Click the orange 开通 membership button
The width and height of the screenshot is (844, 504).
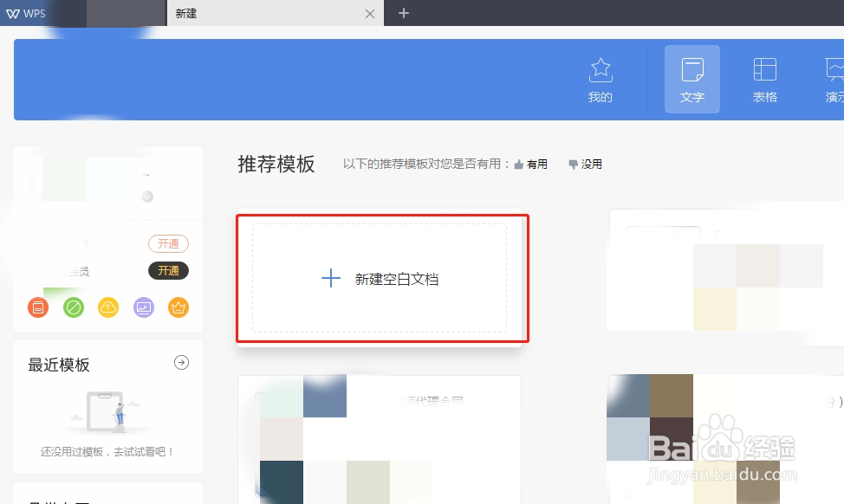[168, 243]
